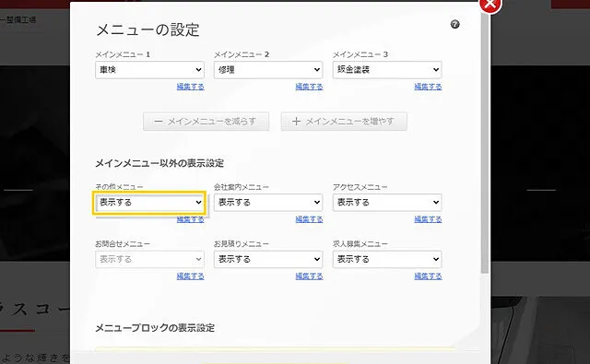Screen dimensions: 590x364
Task: Click 編集する link under お問合せメニュー
Action: (191, 276)
